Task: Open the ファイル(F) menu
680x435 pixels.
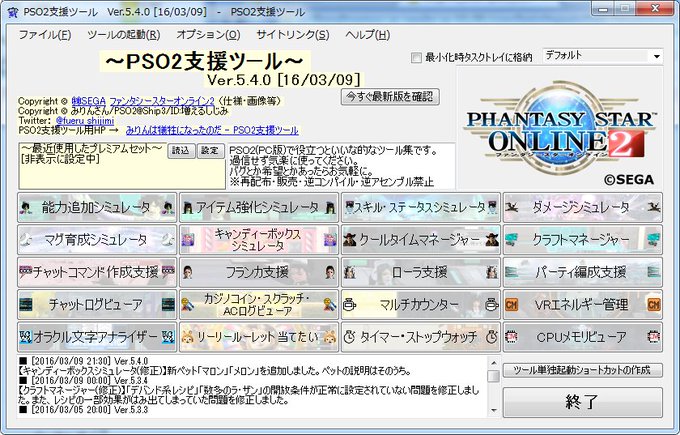Action: [x=45, y=35]
